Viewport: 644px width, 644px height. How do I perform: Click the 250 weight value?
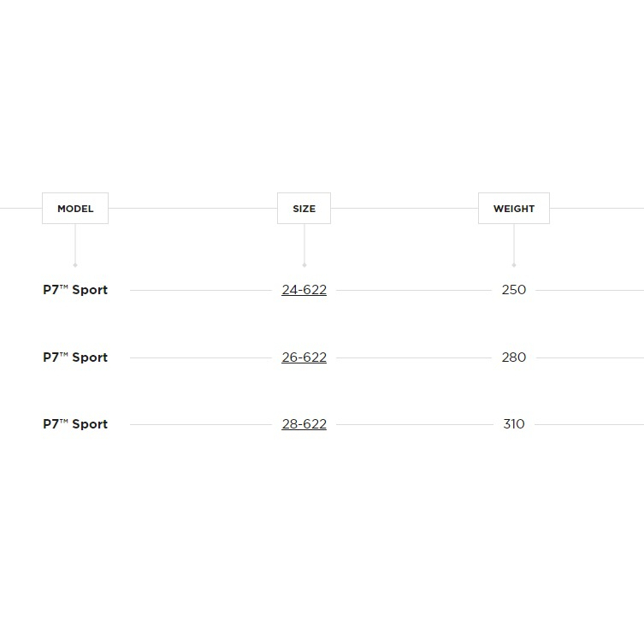[x=513, y=290]
